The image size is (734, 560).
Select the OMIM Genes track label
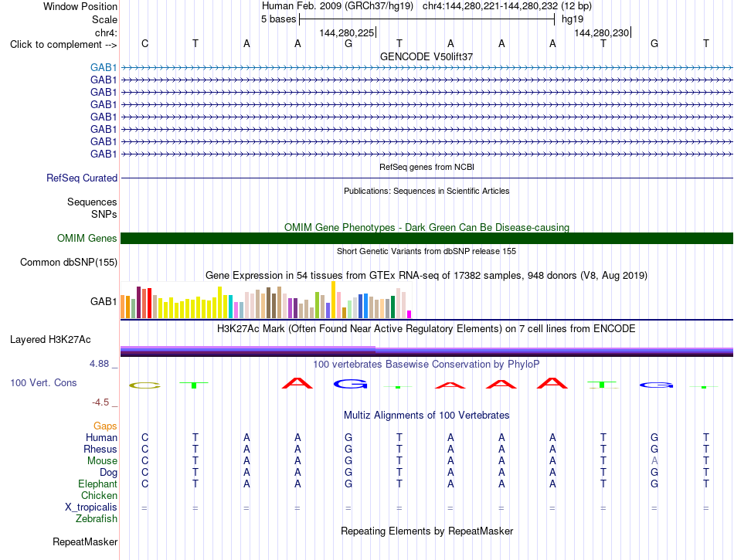pyautogui.click(x=87, y=238)
